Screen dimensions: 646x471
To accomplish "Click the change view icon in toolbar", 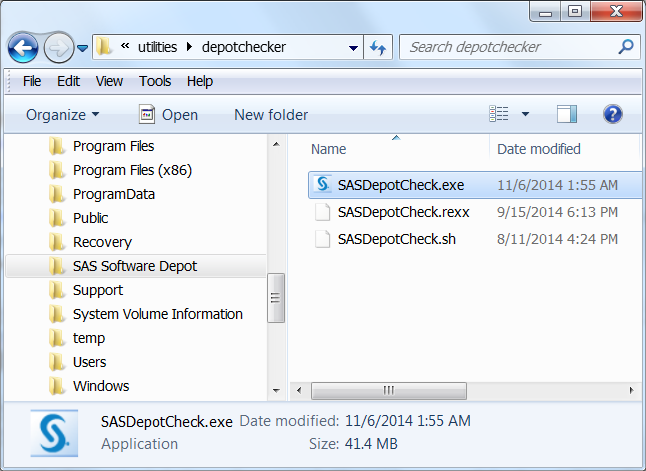I will pyautogui.click(x=499, y=115).
